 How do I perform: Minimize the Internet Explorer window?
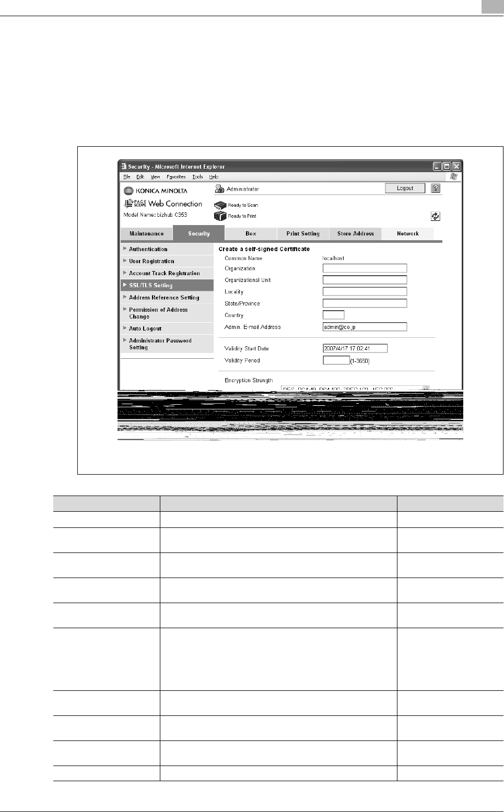437,166
